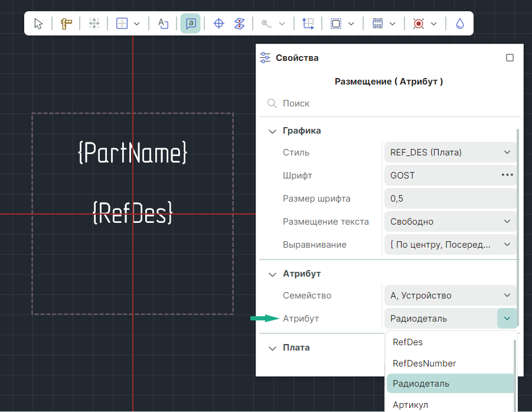Click the red target marker tool
The height and width of the screenshot is (412, 532).
click(419, 24)
